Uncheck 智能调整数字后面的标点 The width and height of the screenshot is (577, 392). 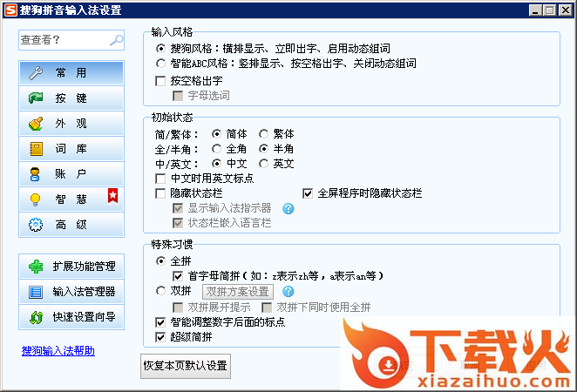(x=160, y=322)
